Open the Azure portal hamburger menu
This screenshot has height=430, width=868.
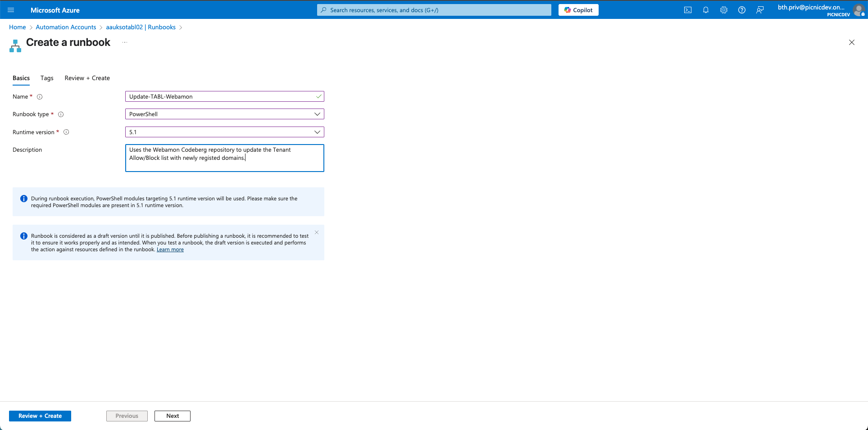11,10
